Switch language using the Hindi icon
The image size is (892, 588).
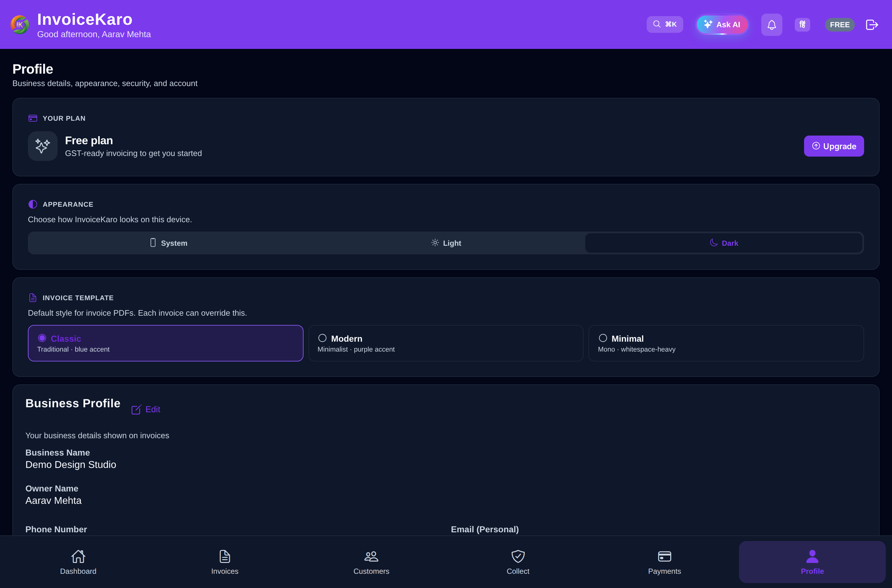802,25
